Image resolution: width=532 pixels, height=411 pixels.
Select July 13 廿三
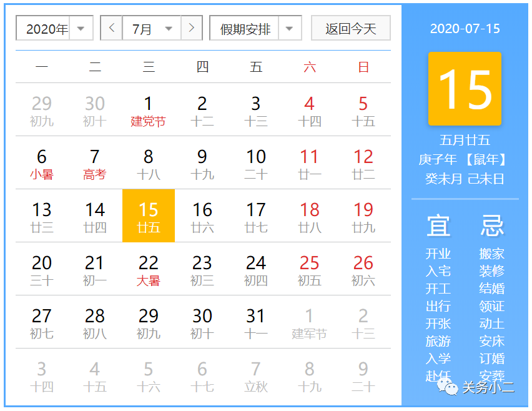[42, 216]
